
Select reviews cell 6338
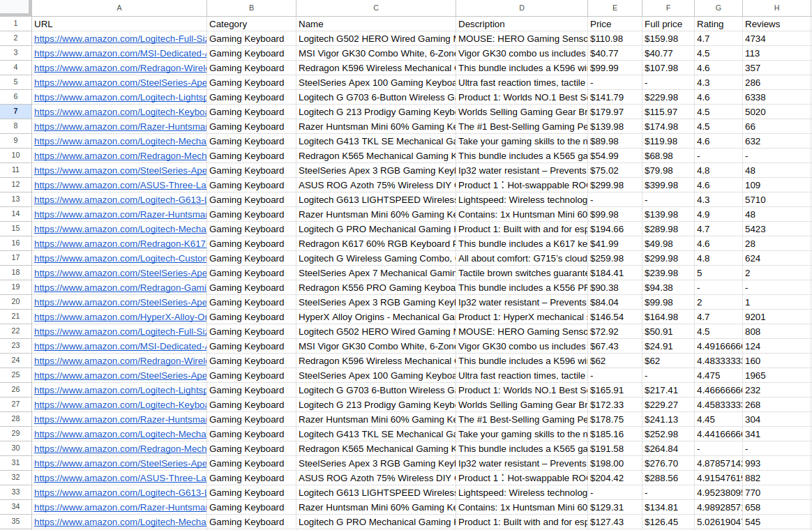tap(777, 98)
